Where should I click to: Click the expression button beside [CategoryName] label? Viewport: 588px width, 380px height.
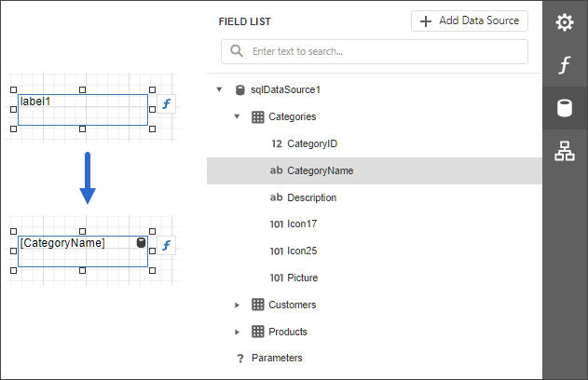pyautogui.click(x=166, y=246)
